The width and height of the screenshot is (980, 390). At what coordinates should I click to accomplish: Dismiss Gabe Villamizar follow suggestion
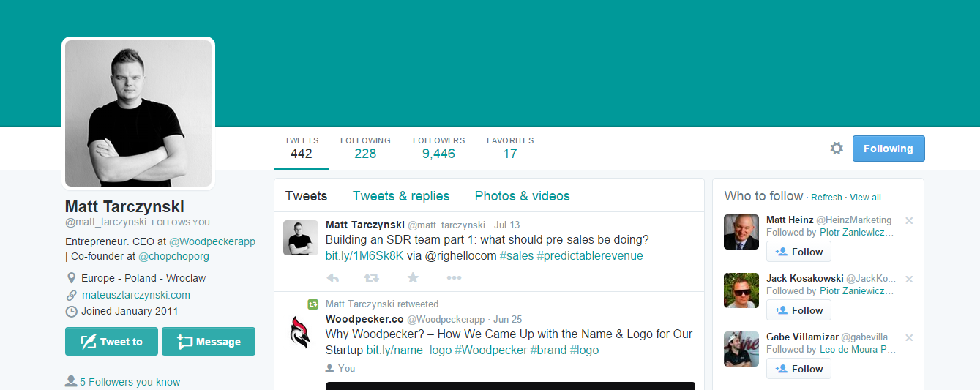pos(909,337)
